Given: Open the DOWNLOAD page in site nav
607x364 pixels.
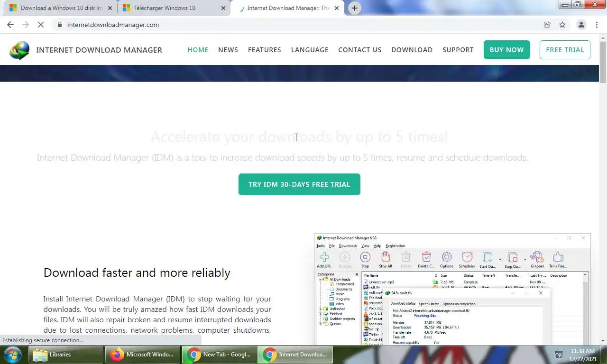Looking at the screenshot, I should (x=412, y=50).
